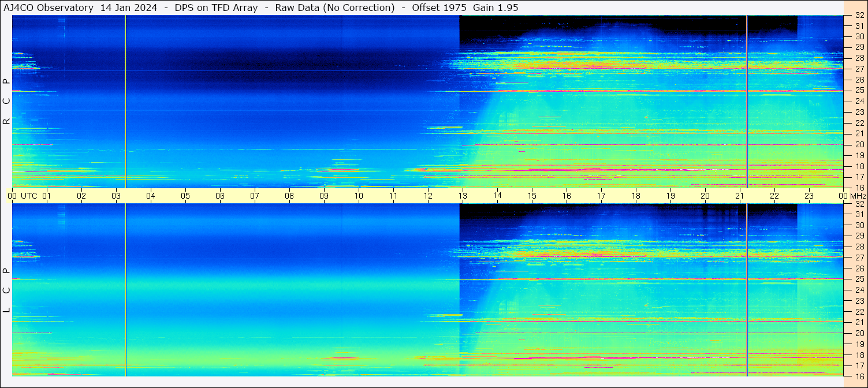Click vertical marker line after 03 in LCP panel
Image resolution: width=868 pixels, height=388 pixels.
pos(125,290)
